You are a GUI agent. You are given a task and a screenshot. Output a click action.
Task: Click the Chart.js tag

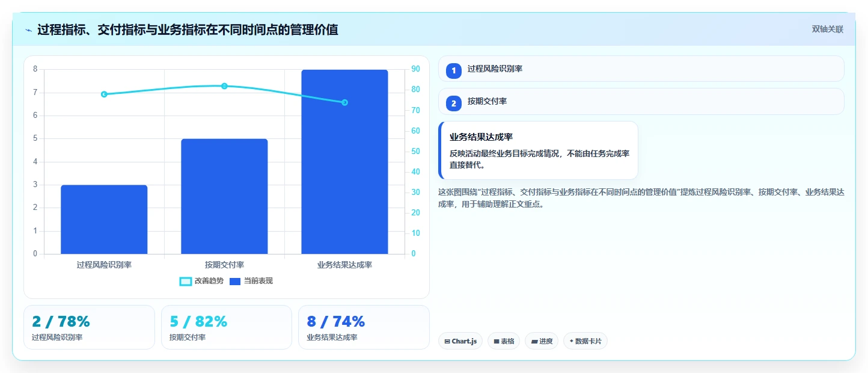pyautogui.click(x=460, y=341)
